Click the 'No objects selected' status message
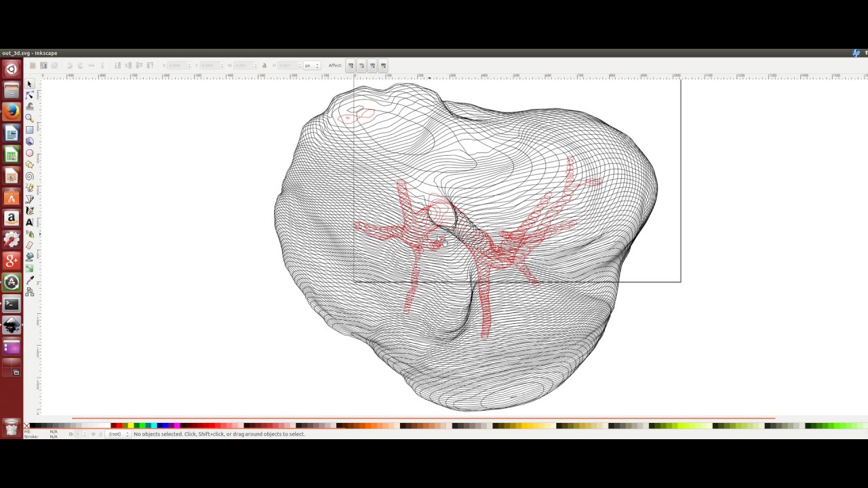Image resolution: width=868 pixels, height=488 pixels. click(220, 434)
